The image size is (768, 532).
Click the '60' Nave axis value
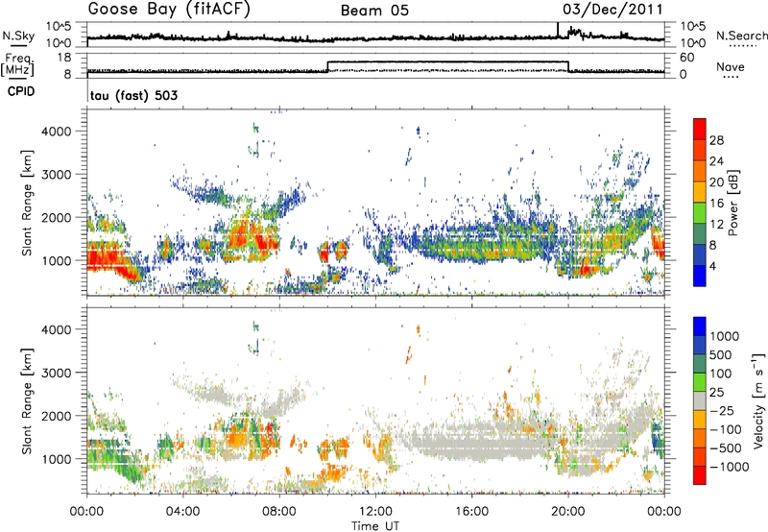click(x=686, y=58)
